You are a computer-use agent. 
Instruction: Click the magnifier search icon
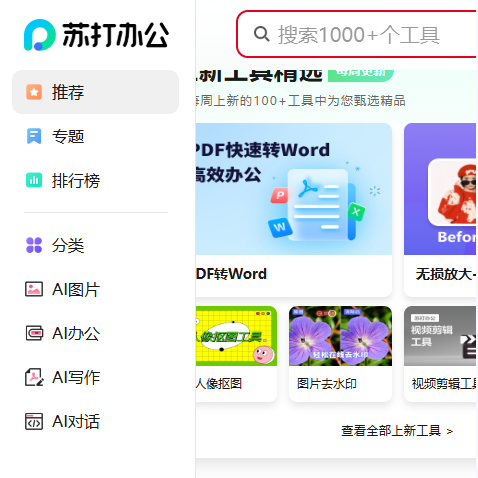(261, 34)
